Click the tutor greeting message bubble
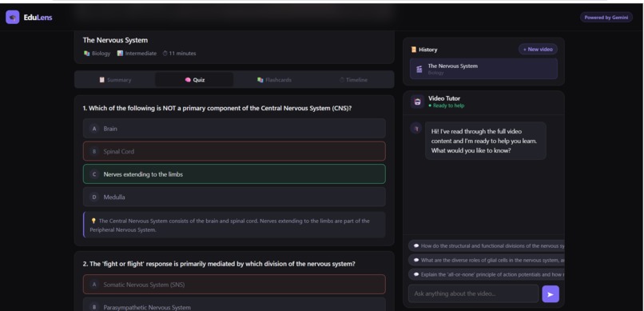This screenshot has height=311, width=644. (x=486, y=141)
